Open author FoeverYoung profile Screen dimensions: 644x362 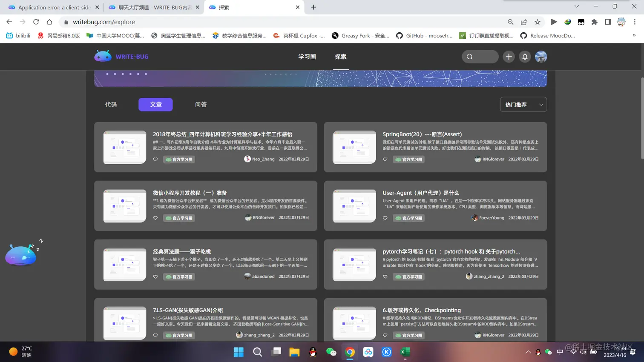coord(488,218)
